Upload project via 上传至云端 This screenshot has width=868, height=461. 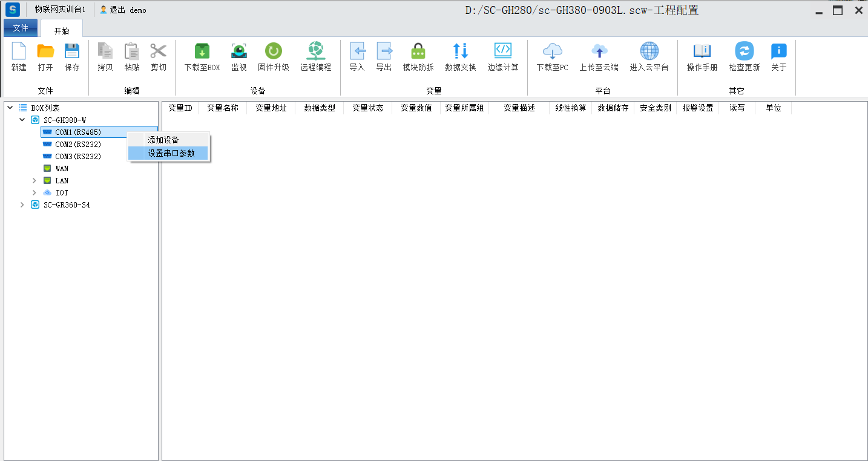[x=599, y=52]
